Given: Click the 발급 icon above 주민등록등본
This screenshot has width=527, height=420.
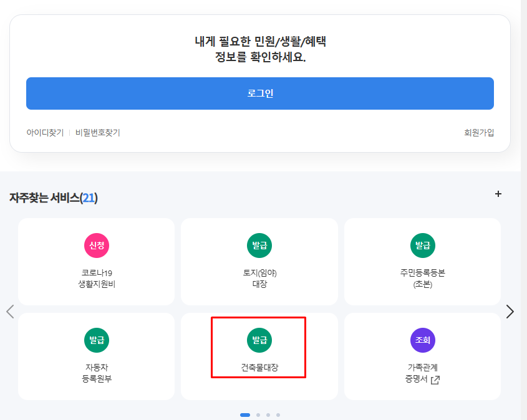Looking at the screenshot, I should point(422,246).
